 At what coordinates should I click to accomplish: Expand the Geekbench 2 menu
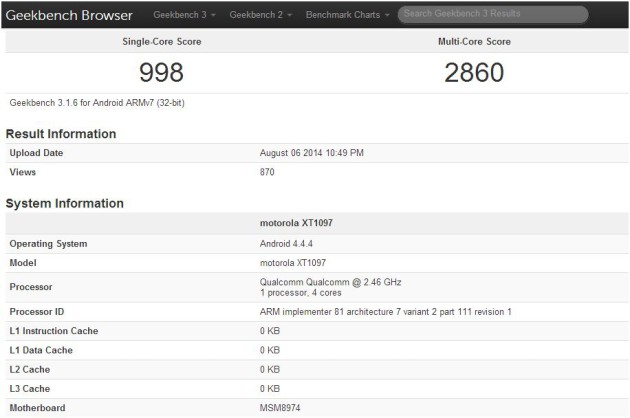point(260,15)
